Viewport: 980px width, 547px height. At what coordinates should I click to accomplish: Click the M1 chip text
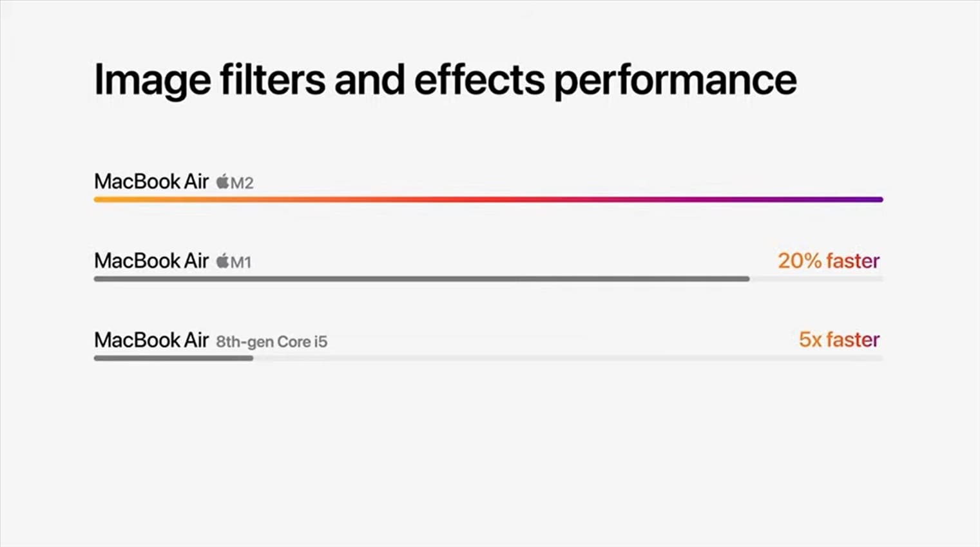(x=241, y=262)
